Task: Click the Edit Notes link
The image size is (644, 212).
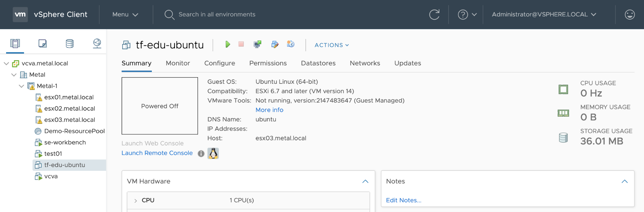Action: click(404, 200)
